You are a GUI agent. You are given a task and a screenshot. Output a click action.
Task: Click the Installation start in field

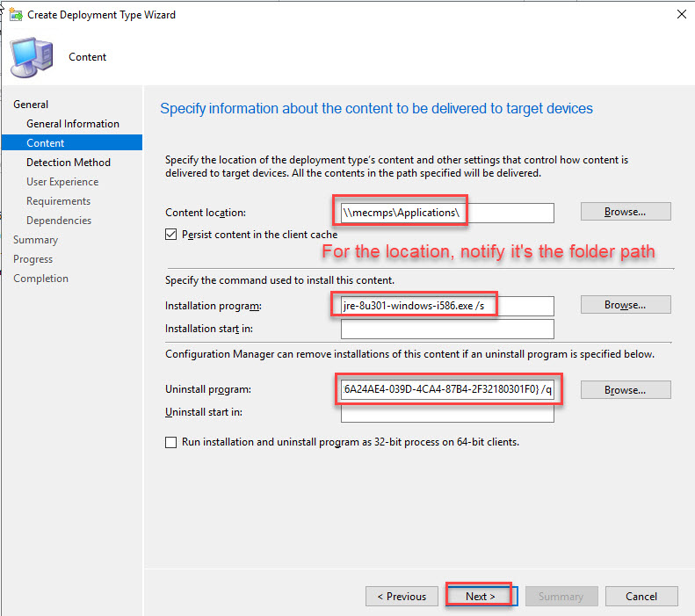click(447, 329)
